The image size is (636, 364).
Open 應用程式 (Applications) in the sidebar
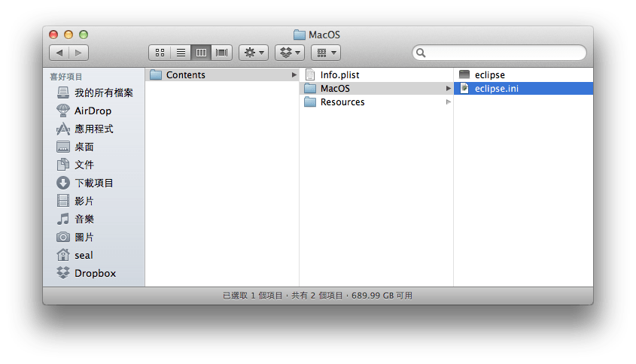point(93,129)
